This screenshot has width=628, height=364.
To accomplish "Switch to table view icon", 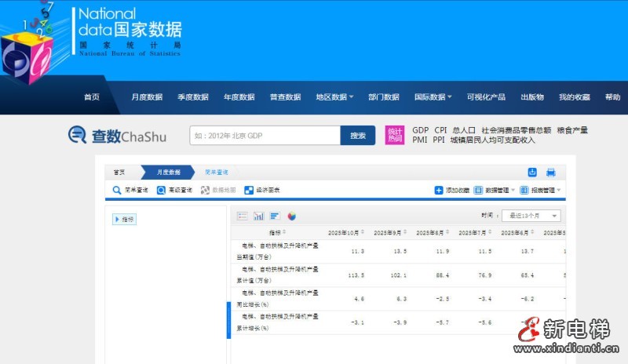I will [243, 216].
